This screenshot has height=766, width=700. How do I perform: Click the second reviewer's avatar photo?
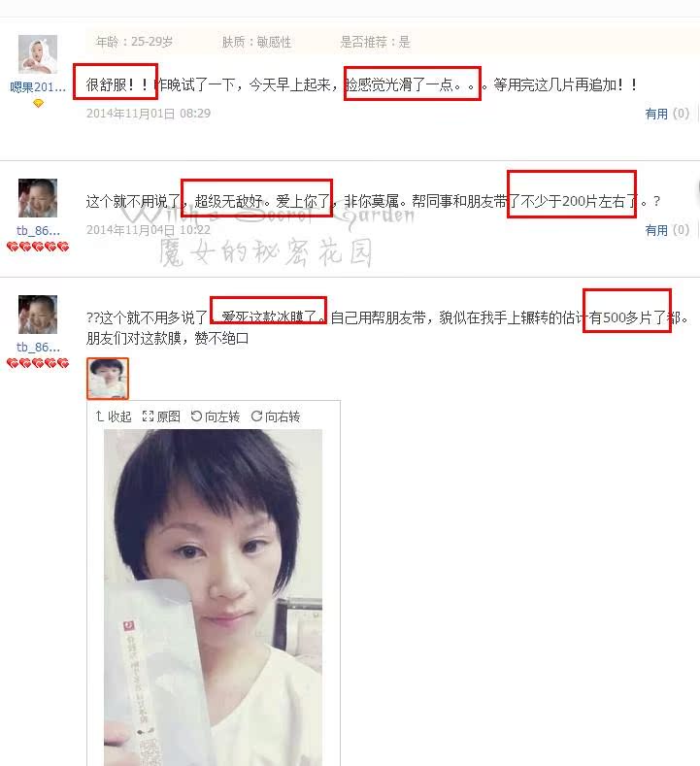click(x=38, y=198)
